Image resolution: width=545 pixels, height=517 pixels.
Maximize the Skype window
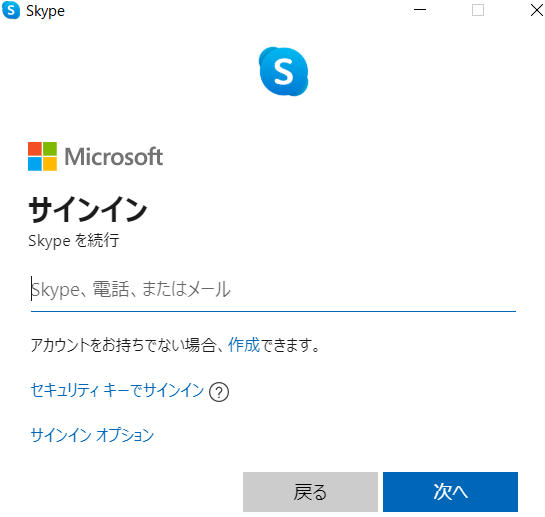click(478, 10)
